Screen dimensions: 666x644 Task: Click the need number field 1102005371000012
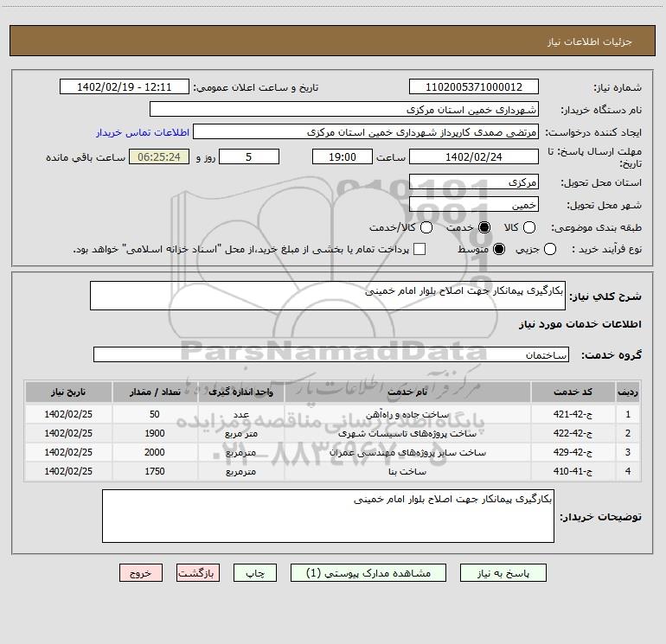pyautogui.click(x=474, y=87)
